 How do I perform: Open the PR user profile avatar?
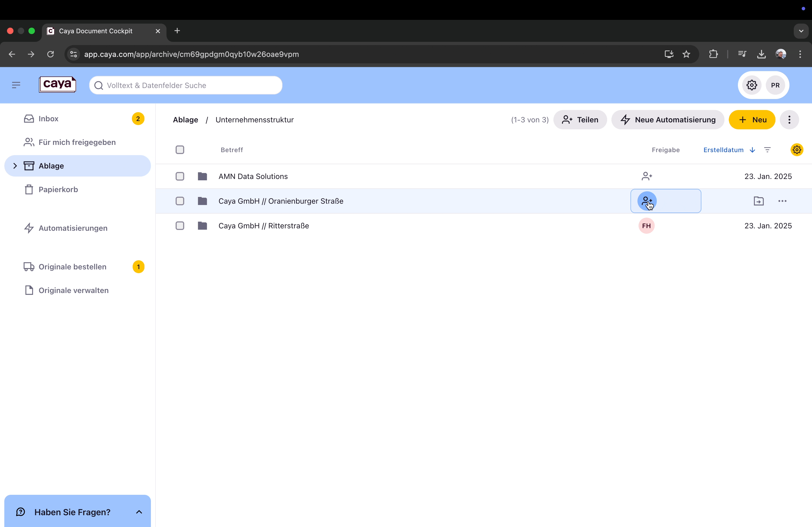coord(775,85)
